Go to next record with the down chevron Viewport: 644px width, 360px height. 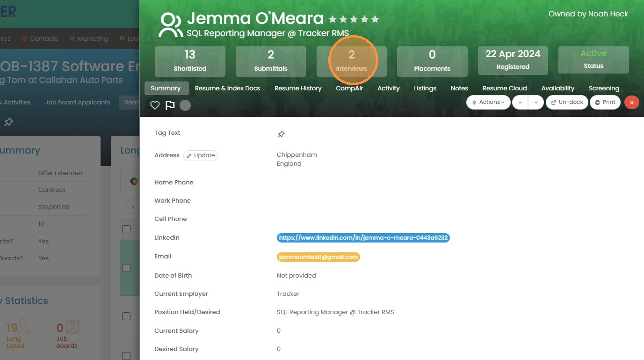(536, 103)
